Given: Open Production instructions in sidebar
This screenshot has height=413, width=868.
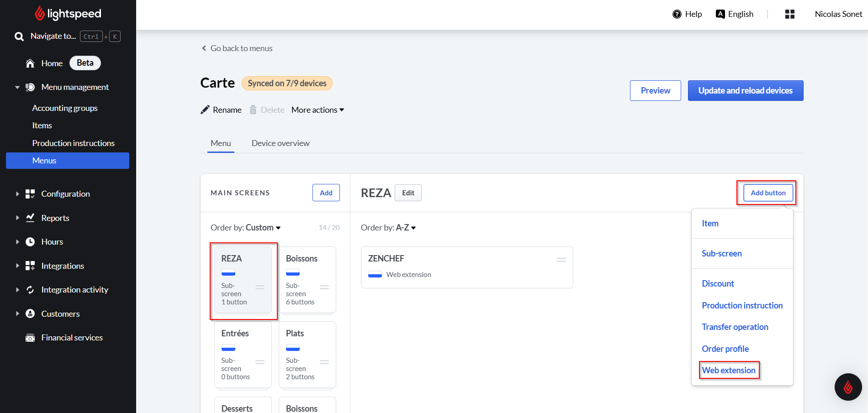Looking at the screenshot, I should pyautogui.click(x=74, y=143).
